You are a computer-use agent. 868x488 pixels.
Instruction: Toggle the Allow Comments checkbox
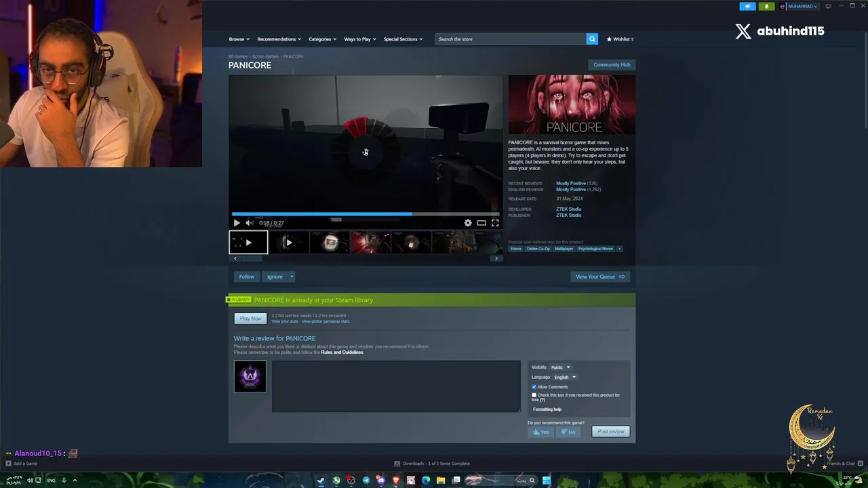(x=534, y=387)
